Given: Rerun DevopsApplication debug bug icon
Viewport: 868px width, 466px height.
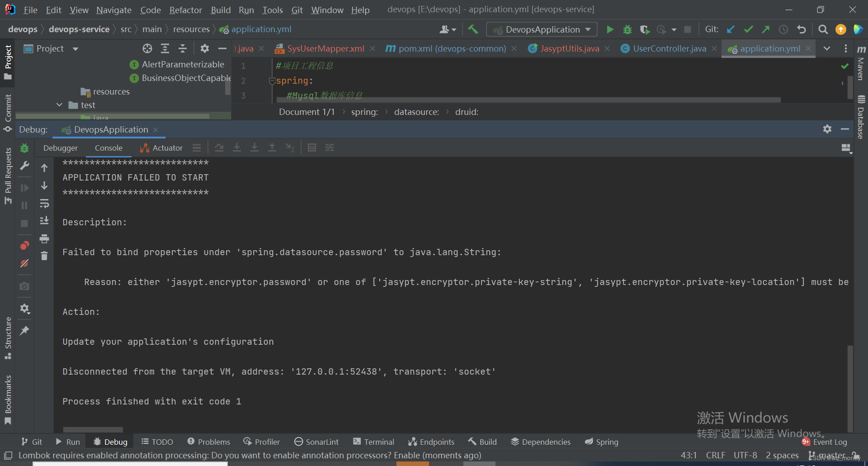Looking at the screenshot, I should [24, 148].
